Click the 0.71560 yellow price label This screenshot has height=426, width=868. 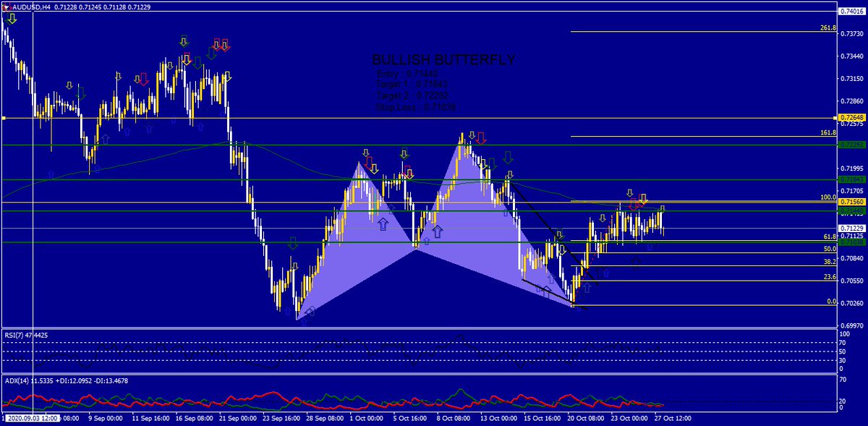tap(851, 203)
